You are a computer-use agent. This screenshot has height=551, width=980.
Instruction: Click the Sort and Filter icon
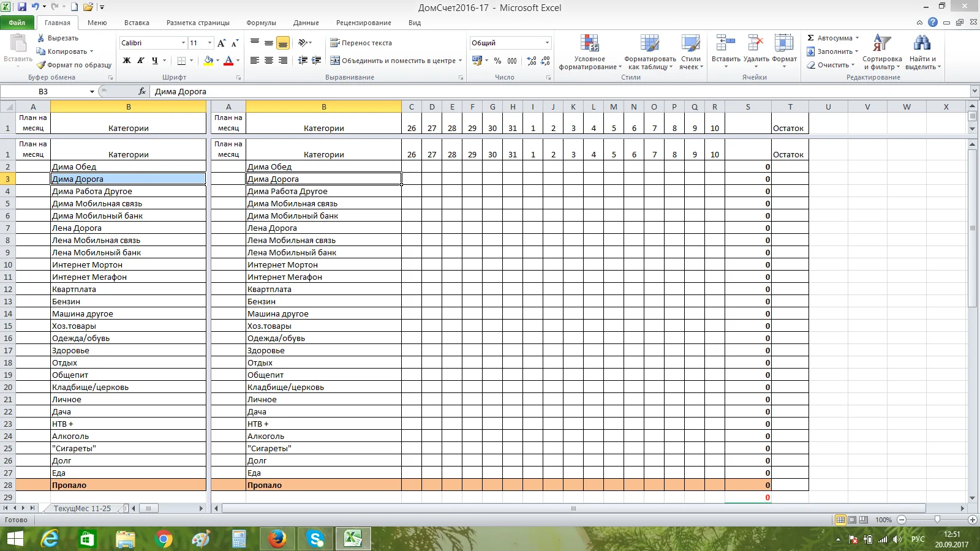[881, 43]
